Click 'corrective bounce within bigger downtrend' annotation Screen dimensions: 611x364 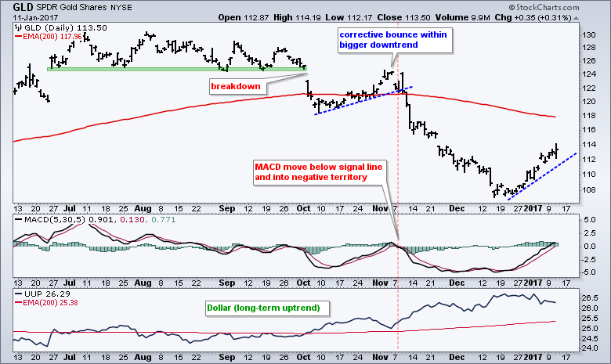point(393,40)
